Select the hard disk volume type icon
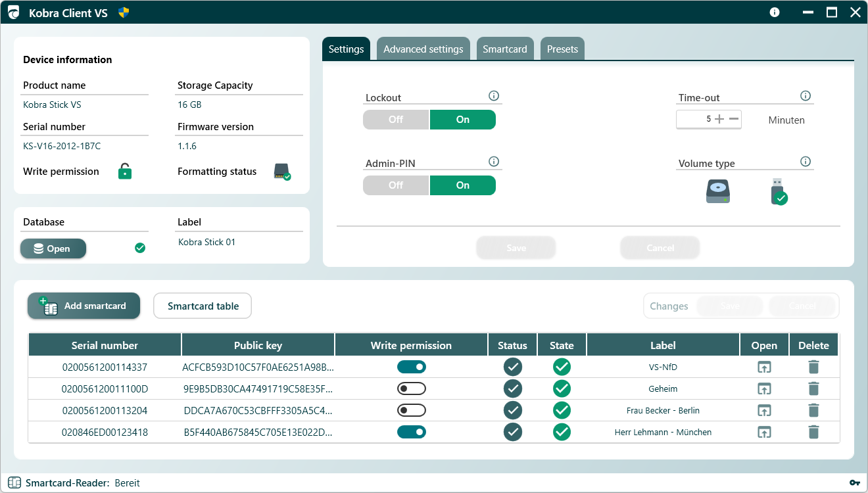Image resolution: width=868 pixels, height=493 pixels. click(x=717, y=191)
